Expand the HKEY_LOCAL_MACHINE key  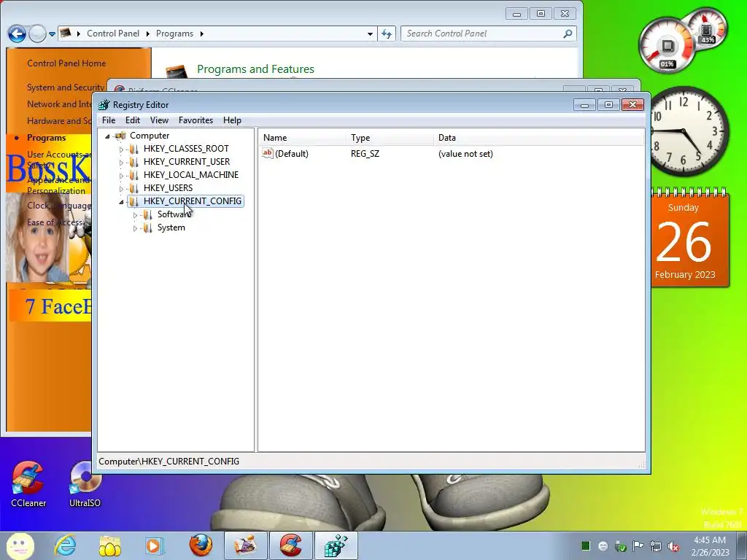coord(121,176)
